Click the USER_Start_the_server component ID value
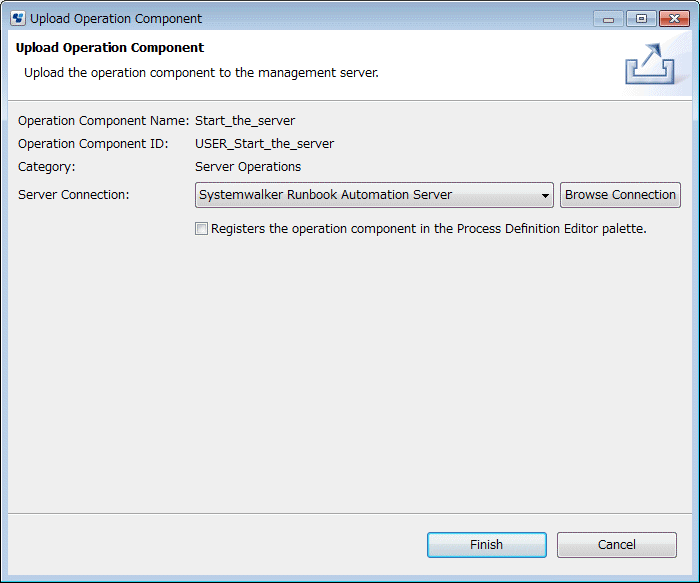 [x=264, y=144]
